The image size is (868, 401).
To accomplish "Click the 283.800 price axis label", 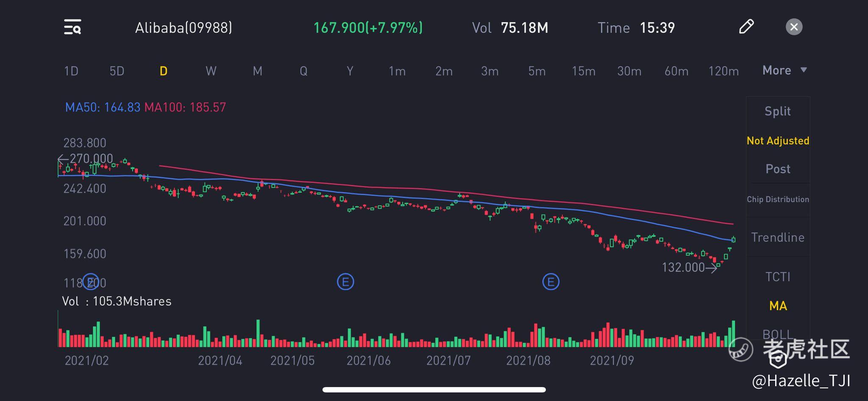I will point(85,143).
